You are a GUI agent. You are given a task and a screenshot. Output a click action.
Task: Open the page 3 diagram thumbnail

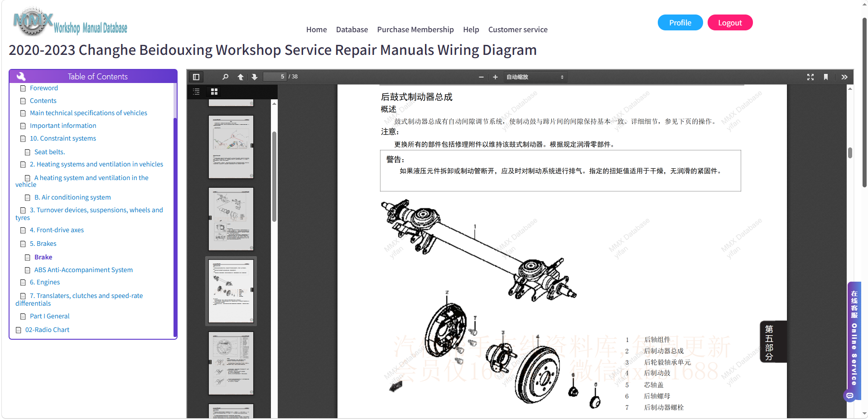231,147
